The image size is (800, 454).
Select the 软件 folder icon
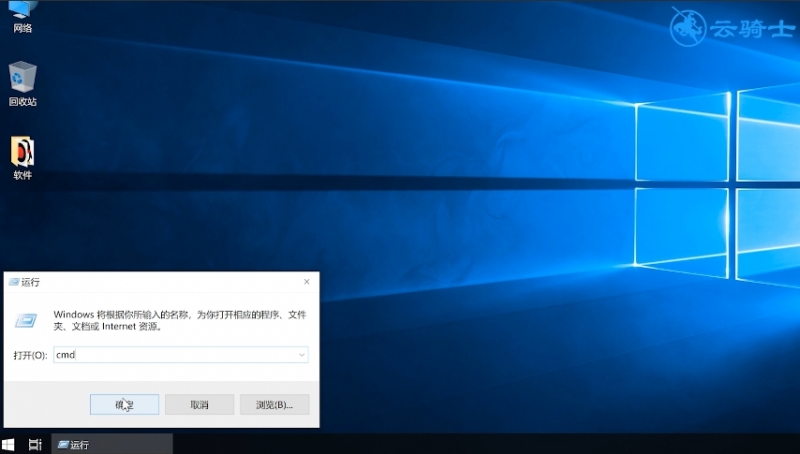pyautogui.click(x=22, y=158)
